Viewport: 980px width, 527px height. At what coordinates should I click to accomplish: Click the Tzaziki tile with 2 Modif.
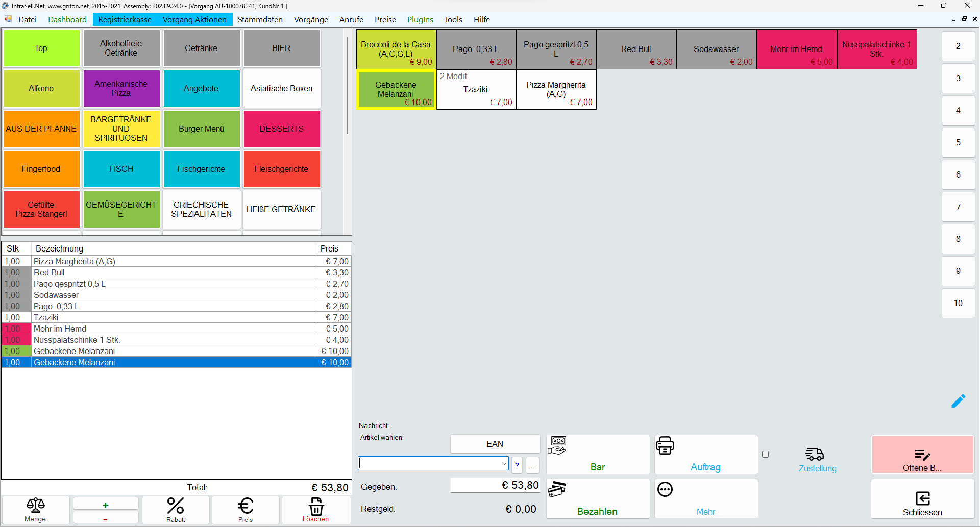pyautogui.click(x=476, y=89)
